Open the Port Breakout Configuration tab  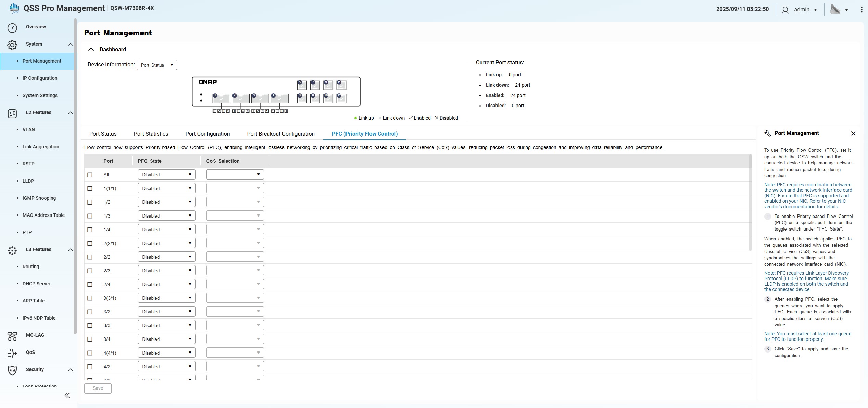280,134
